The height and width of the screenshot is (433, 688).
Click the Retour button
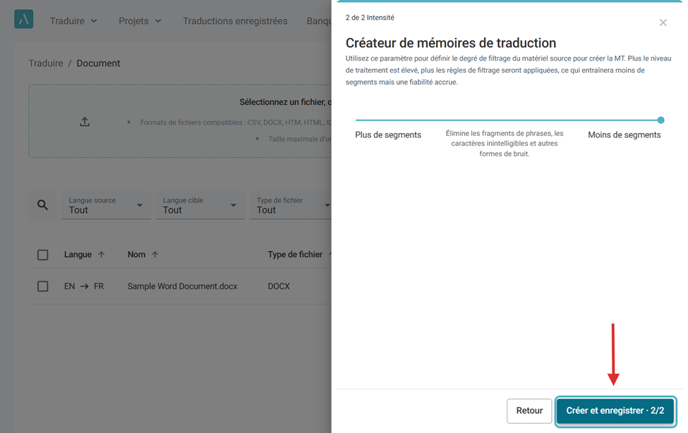[x=529, y=411]
